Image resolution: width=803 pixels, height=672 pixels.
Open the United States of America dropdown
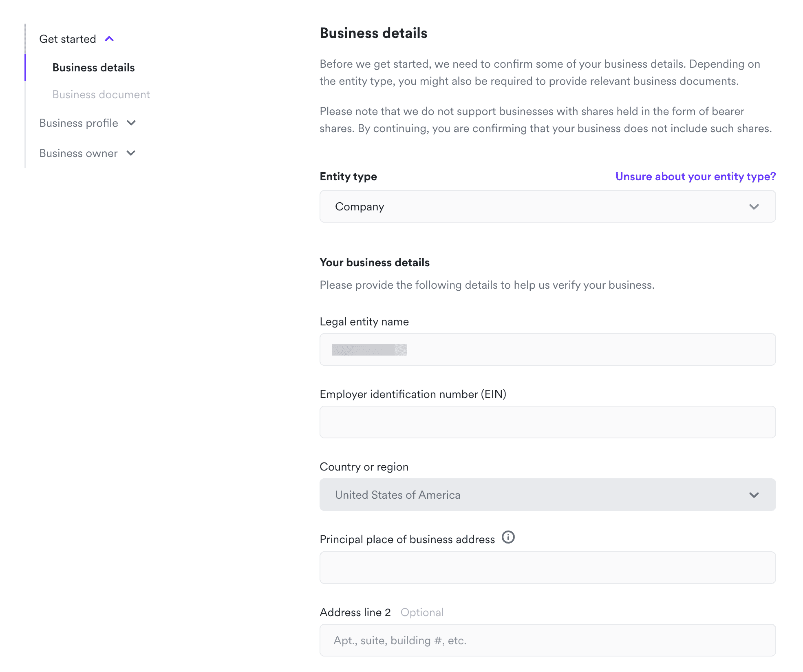point(547,495)
